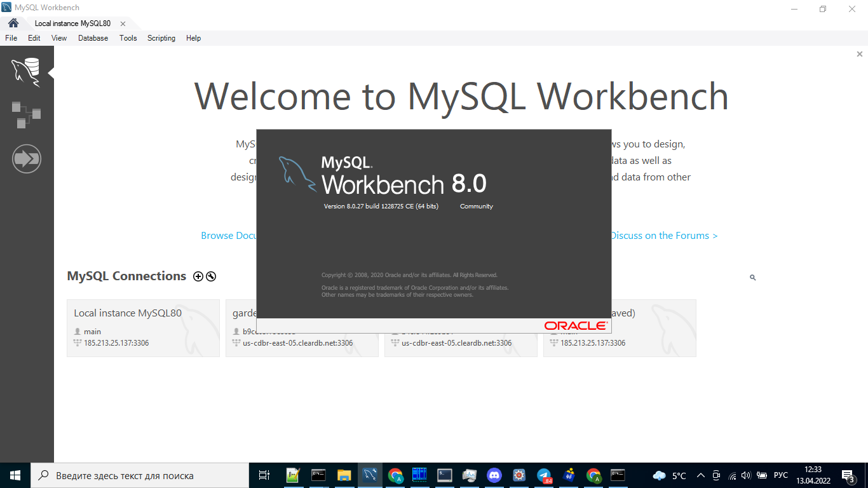Dismiss the welcome message with its X
Screen dimensions: 868x488
pos(860,55)
